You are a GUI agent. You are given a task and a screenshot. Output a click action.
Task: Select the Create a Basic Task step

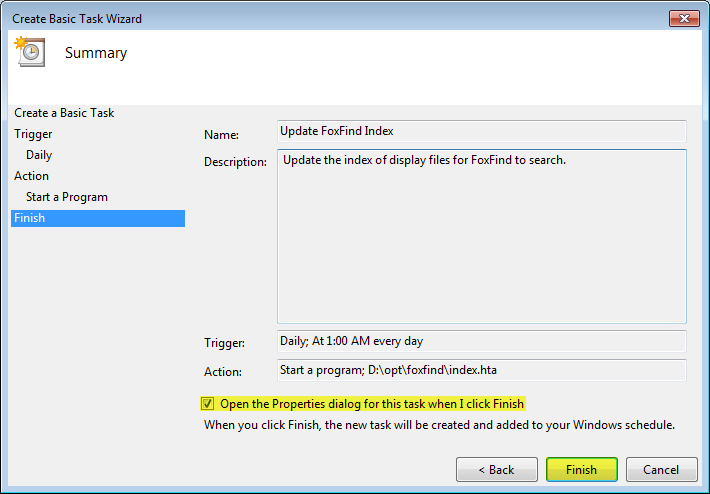coord(64,113)
